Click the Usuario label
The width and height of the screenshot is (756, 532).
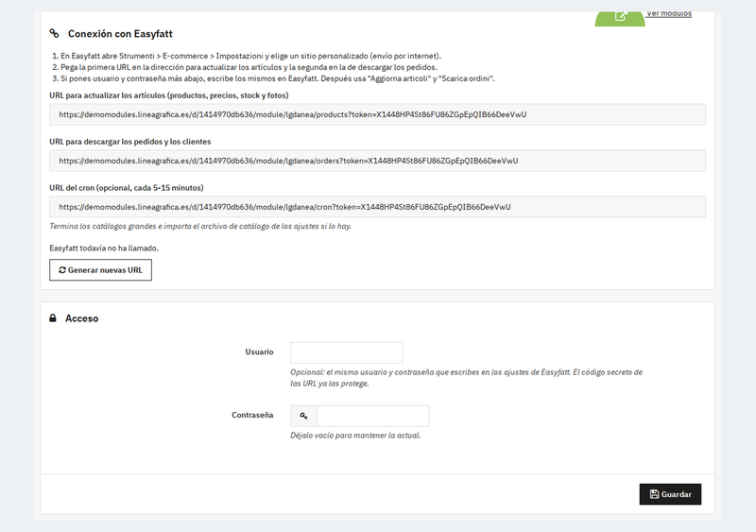pos(259,352)
